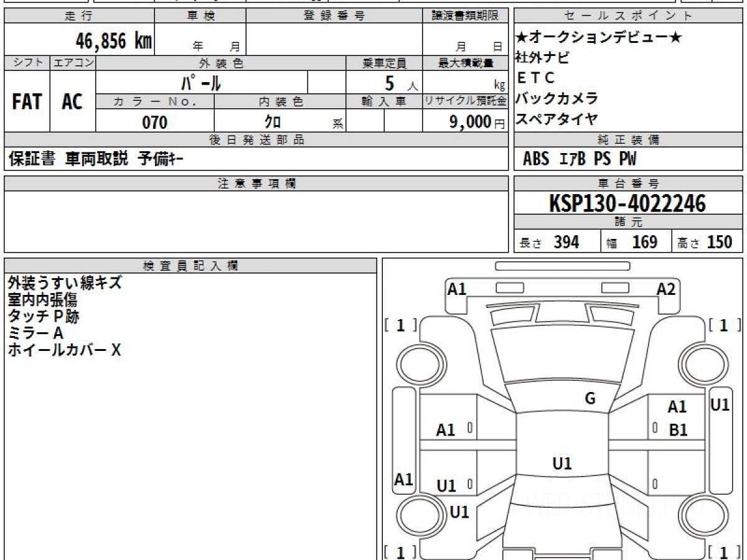Select the 社外ナビ sales point

click(x=542, y=58)
